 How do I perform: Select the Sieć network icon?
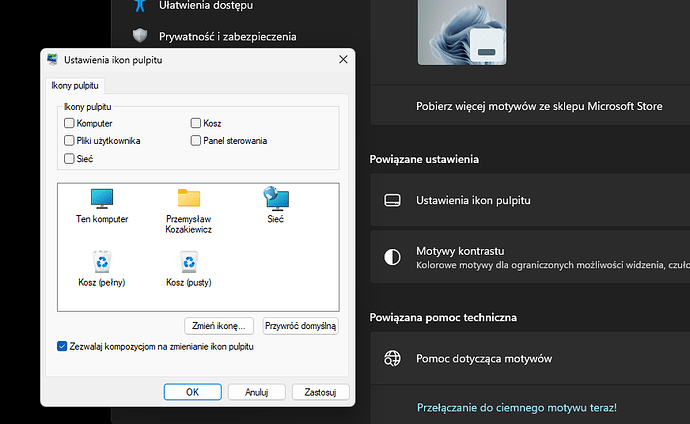275,198
